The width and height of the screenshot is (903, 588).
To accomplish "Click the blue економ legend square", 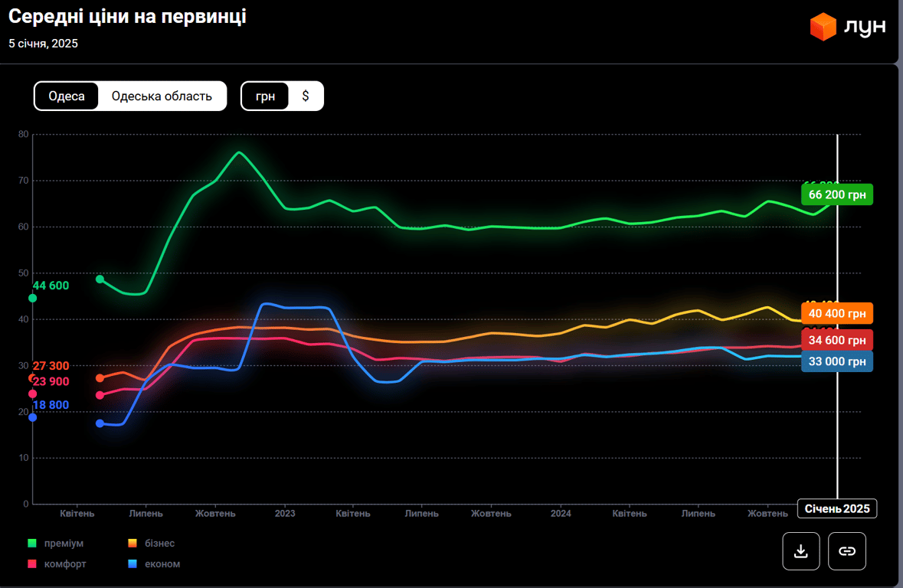I will 133,564.
